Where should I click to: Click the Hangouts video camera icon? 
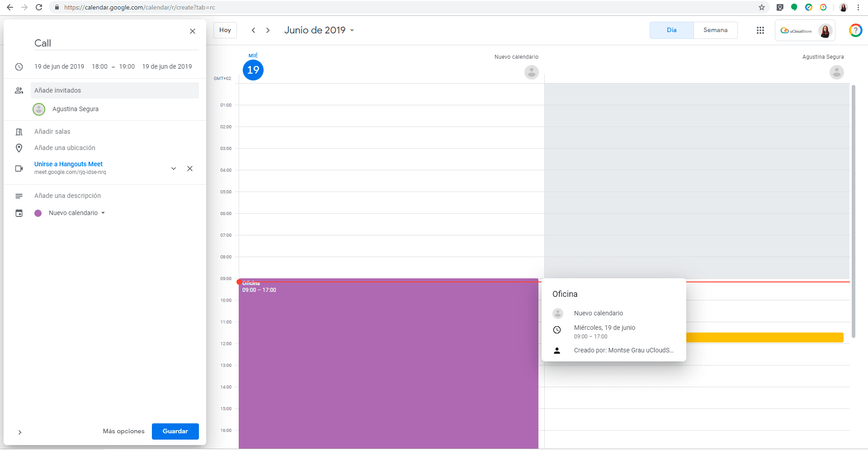(x=19, y=169)
